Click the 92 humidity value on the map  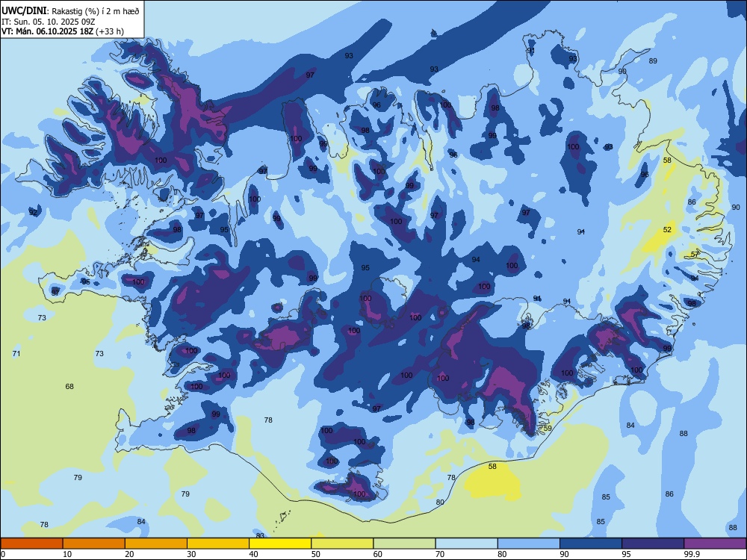33,212
